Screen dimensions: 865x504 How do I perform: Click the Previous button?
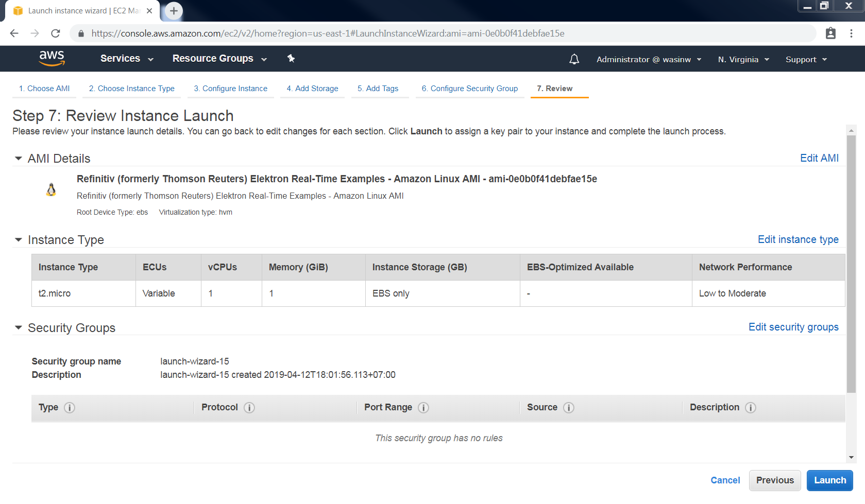775,480
